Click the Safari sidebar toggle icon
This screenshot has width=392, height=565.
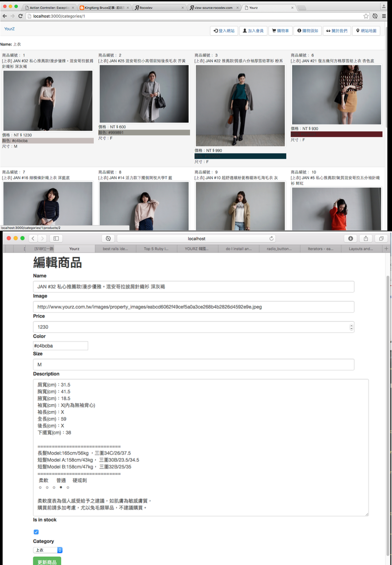[x=55, y=238]
